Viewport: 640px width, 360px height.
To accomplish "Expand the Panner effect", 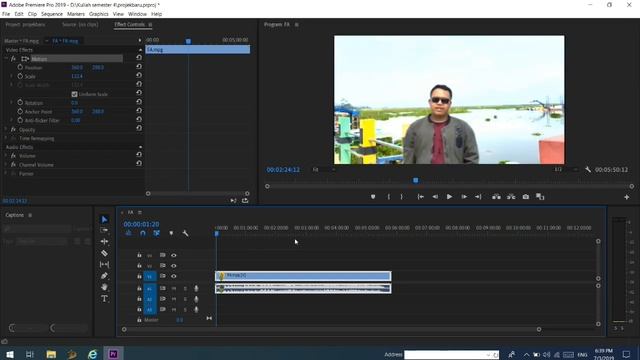I will click(x=6, y=173).
